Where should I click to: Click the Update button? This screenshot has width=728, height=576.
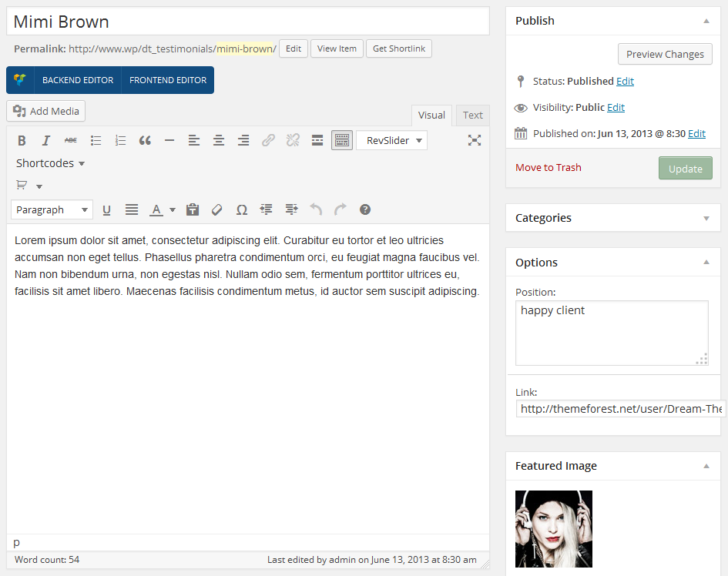click(x=685, y=169)
